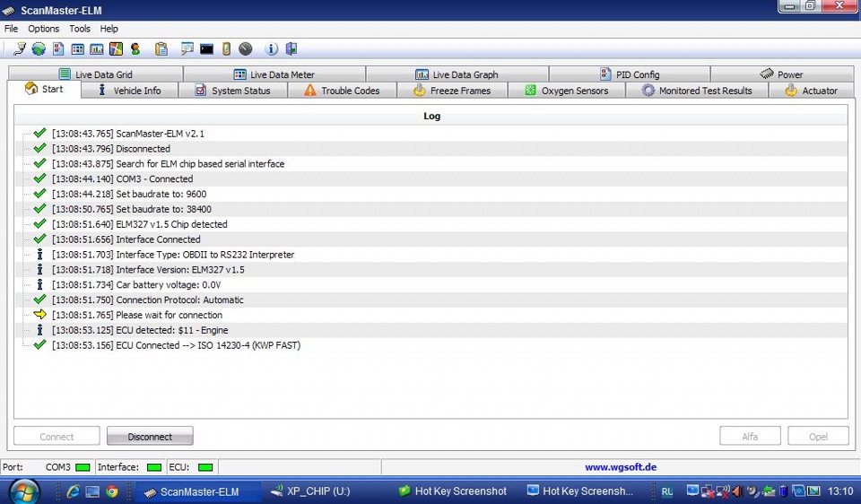Select log row 'Please wait for connection'
This screenshot has height=504, width=861.
point(431,315)
